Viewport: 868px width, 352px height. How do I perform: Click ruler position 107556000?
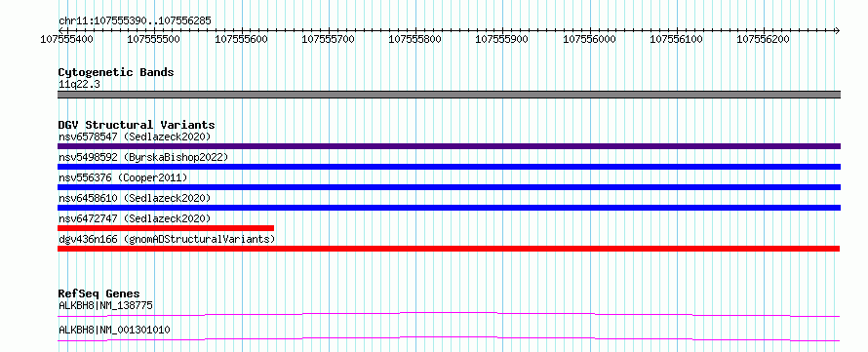(x=589, y=39)
